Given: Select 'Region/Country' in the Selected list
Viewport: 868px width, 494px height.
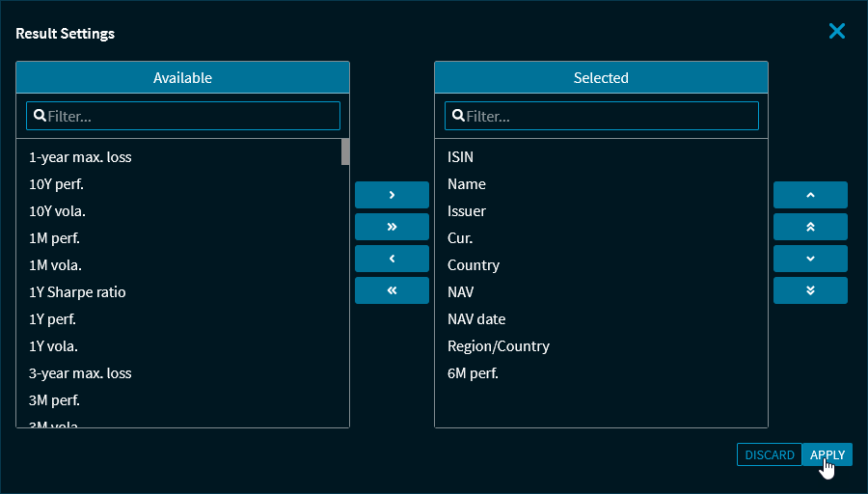Looking at the screenshot, I should [499, 346].
